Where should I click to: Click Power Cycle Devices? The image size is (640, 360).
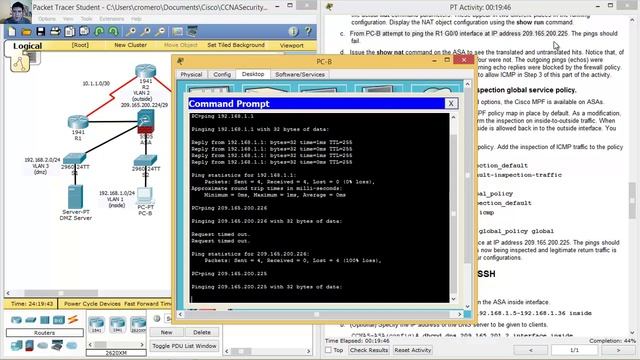coord(92,304)
